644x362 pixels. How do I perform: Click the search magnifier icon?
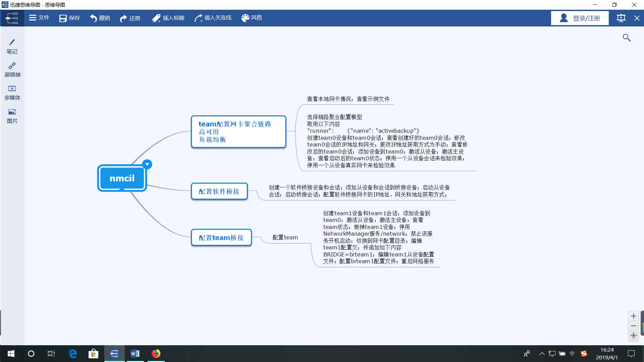[x=627, y=38]
